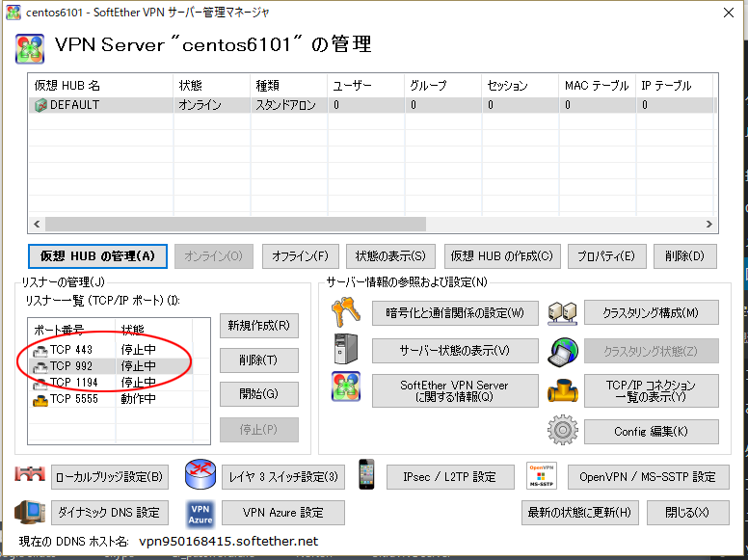Screen dimensions: 748x560
Task: Click the 開始(G) button to start listener
Action: 258,394
